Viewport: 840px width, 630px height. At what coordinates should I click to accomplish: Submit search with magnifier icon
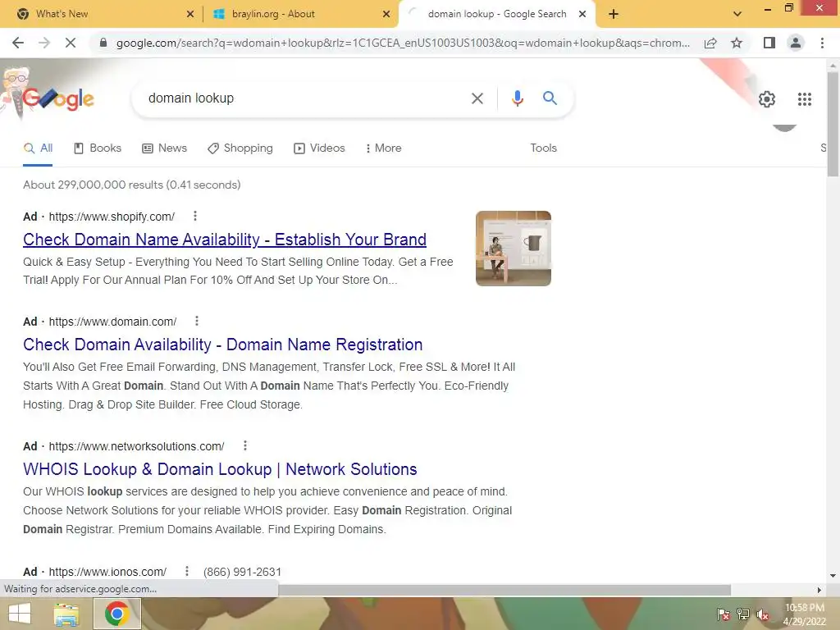point(550,98)
